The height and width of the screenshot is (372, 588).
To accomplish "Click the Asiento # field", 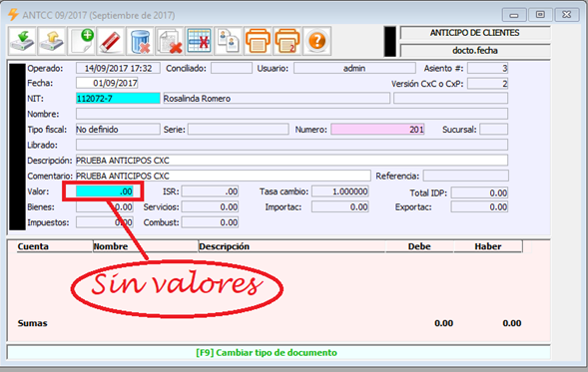I will 487,68.
